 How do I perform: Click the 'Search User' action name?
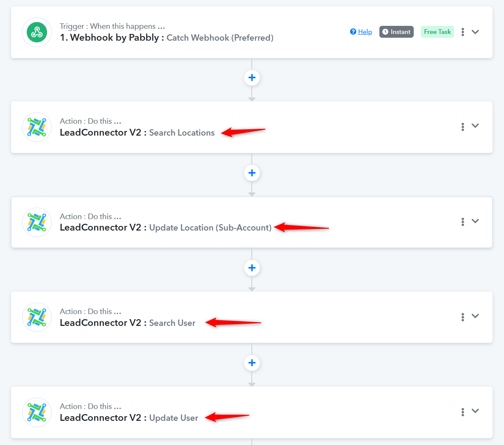[x=172, y=323]
